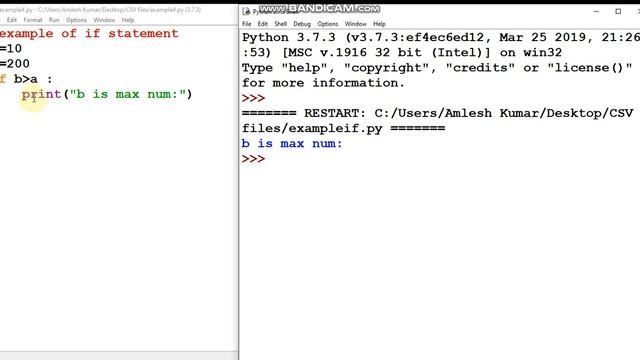The height and width of the screenshot is (360, 640).
Task: Click the '[MSC v.1916 32 bit (Intel)]' text
Action: point(386,53)
